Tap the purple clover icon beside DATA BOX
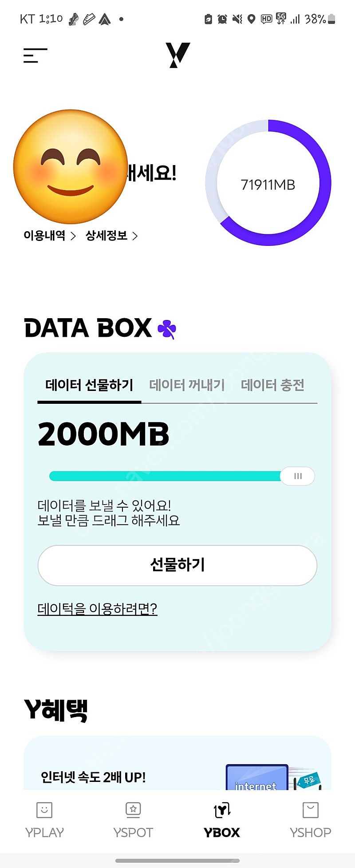 167,329
